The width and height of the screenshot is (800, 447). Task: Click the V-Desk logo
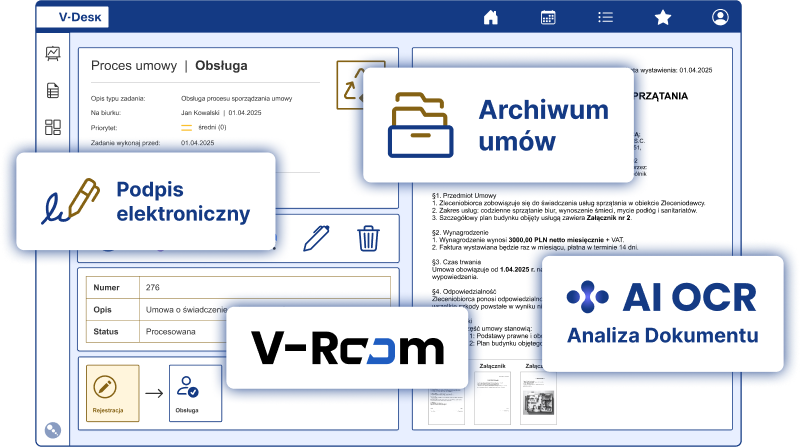[x=72, y=17]
